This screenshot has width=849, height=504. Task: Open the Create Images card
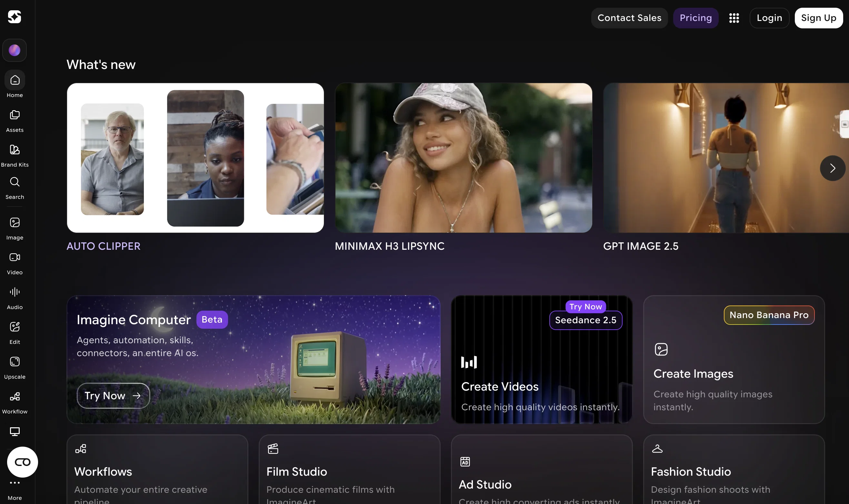pos(734,360)
